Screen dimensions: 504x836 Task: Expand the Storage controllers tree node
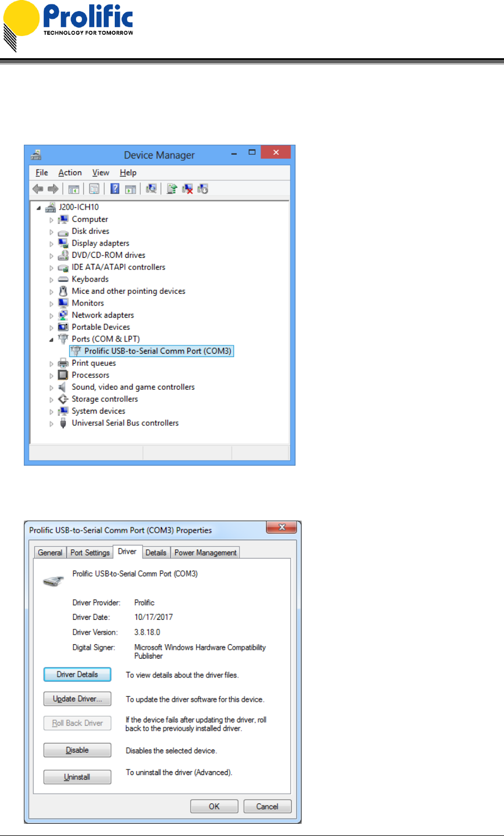52,400
